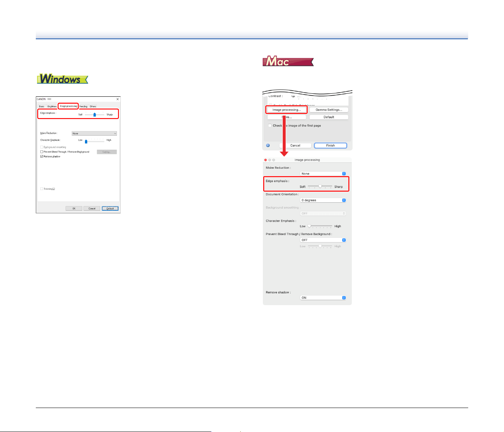Viewport: 504px width, 432px height.
Task: Click Finish in the Mac dialog
Action: pyautogui.click(x=330, y=146)
